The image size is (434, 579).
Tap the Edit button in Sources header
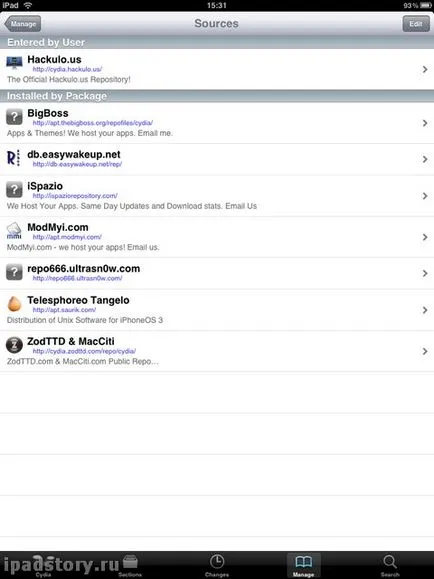tap(416, 24)
